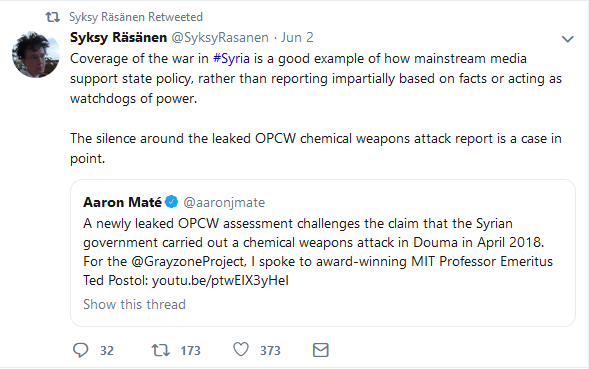Expand the tweet options chevron
Viewport: 589px width, 369px height.
pyautogui.click(x=567, y=39)
